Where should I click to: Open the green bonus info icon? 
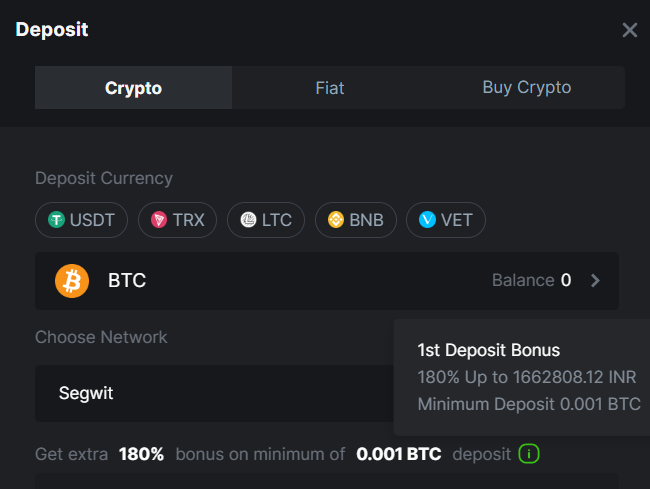coord(529,454)
